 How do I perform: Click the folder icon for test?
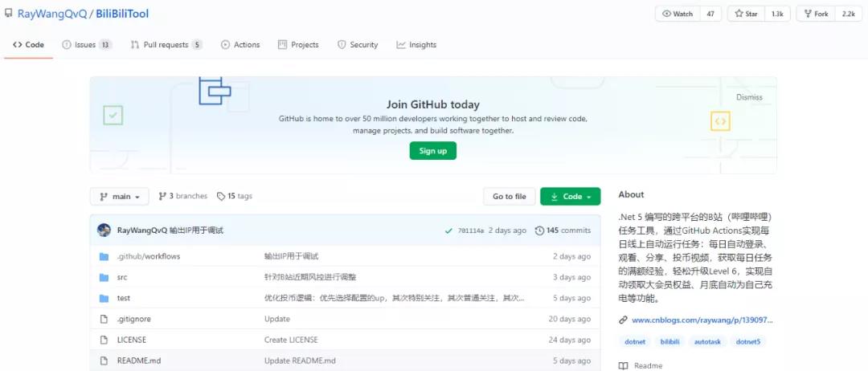pos(104,299)
